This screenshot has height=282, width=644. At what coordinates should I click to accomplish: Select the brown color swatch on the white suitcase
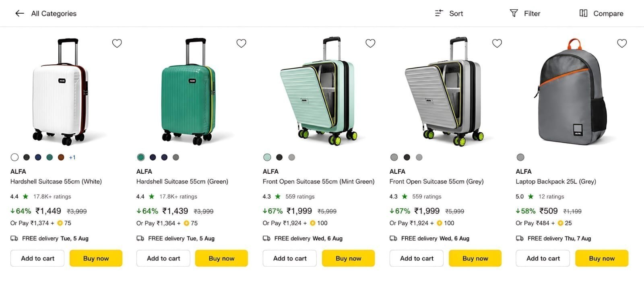click(61, 157)
